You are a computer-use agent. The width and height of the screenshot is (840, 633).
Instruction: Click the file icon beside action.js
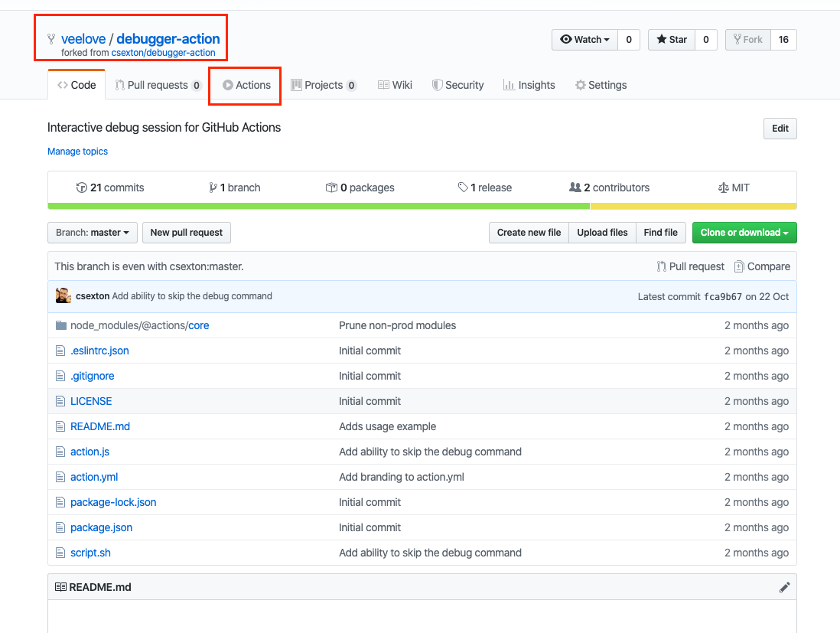tap(60, 452)
